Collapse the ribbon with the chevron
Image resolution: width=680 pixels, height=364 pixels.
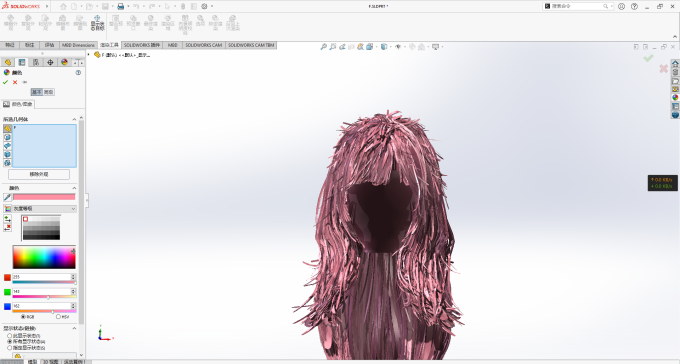coord(675,37)
